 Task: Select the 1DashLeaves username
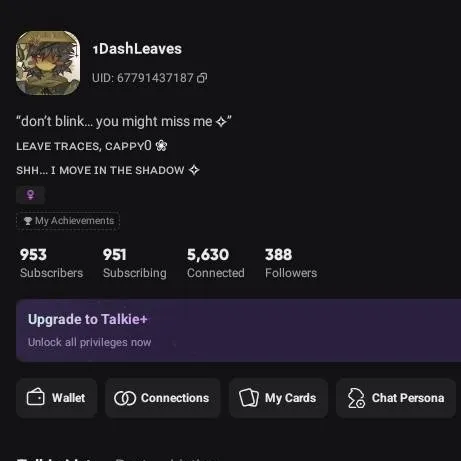pyautogui.click(x=137, y=49)
